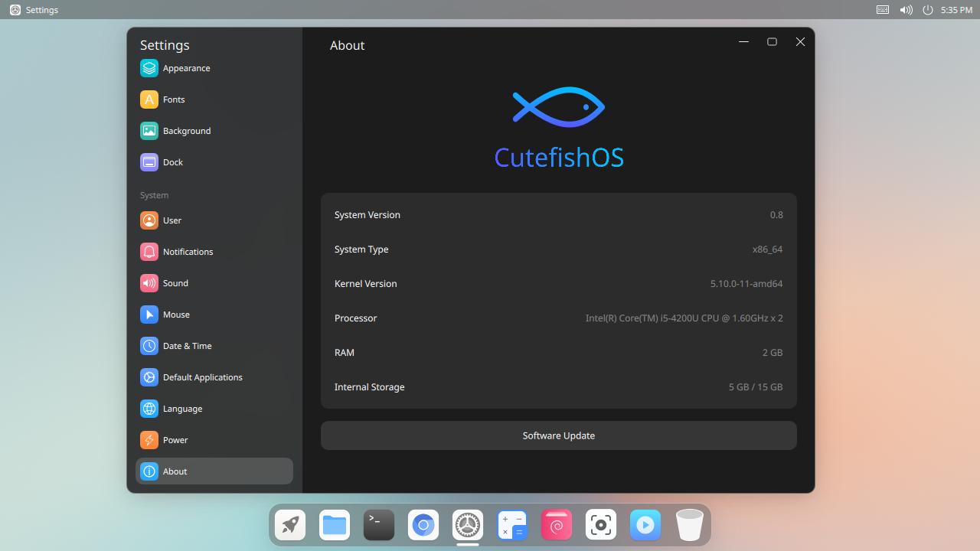Open Debian swirl app in dock
The width and height of the screenshot is (980, 551).
[557, 525]
